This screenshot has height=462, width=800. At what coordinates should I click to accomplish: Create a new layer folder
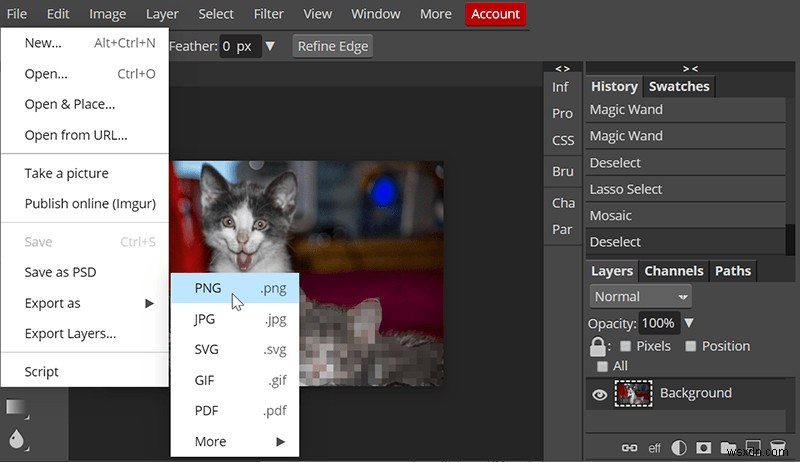point(728,448)
